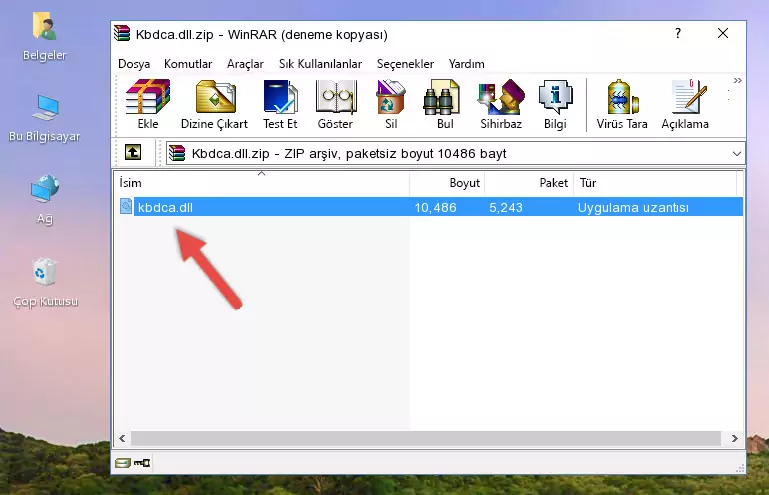Open the Açıklama comment tool

click(685, 104)
